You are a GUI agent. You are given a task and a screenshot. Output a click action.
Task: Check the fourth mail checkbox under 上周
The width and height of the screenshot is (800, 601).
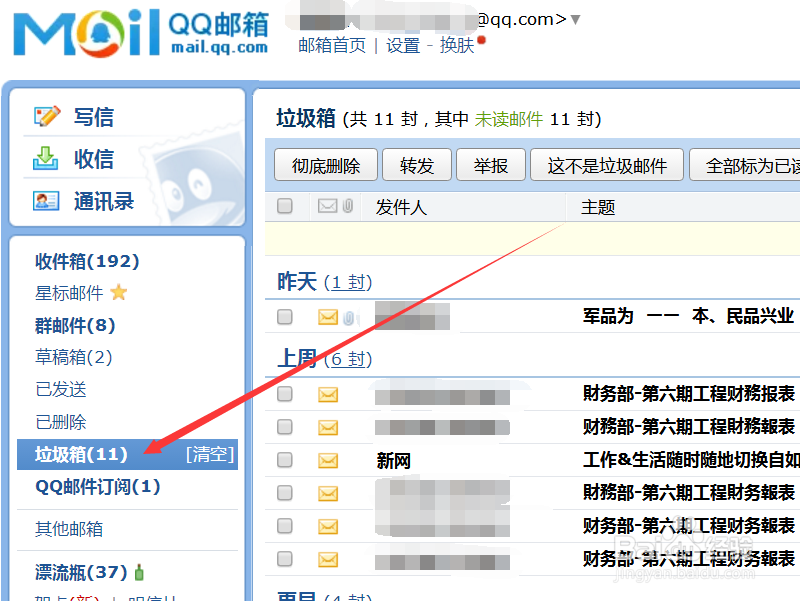[x=285, y=493]
